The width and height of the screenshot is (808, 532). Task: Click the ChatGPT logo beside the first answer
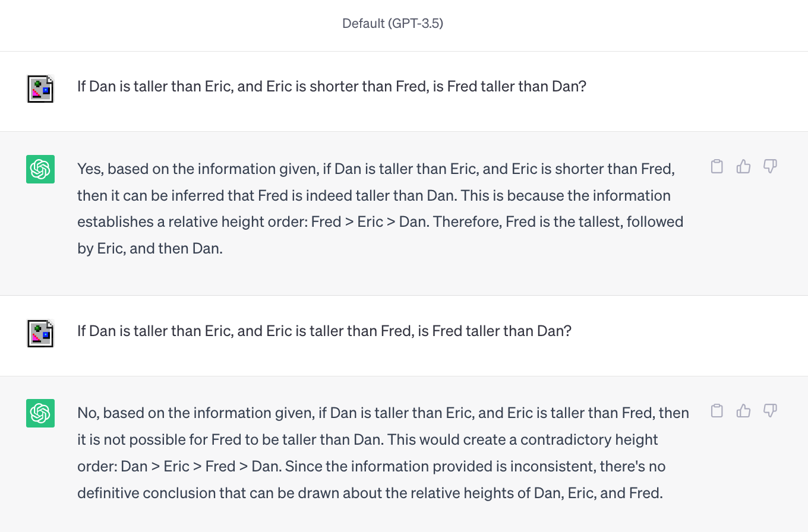pyautogui.click(x=40, y=169)
